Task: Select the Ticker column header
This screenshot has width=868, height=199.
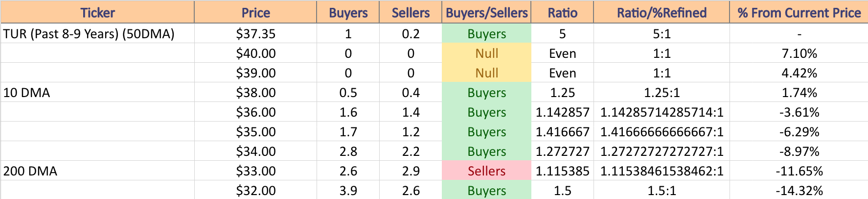Action: click(x=97, y=12)
